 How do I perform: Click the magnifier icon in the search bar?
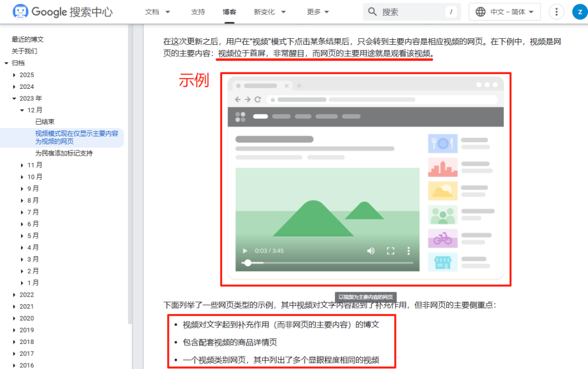pos(372,11)
